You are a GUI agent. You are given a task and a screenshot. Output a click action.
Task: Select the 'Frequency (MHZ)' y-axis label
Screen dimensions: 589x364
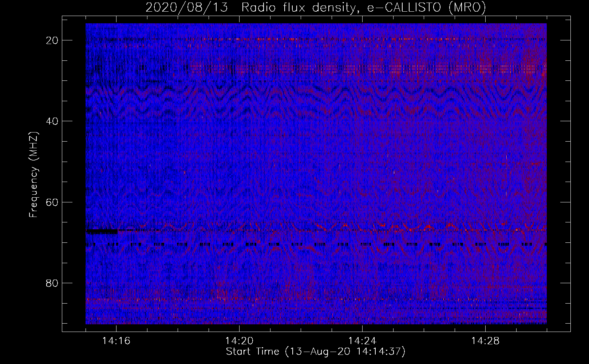(33, 175)
